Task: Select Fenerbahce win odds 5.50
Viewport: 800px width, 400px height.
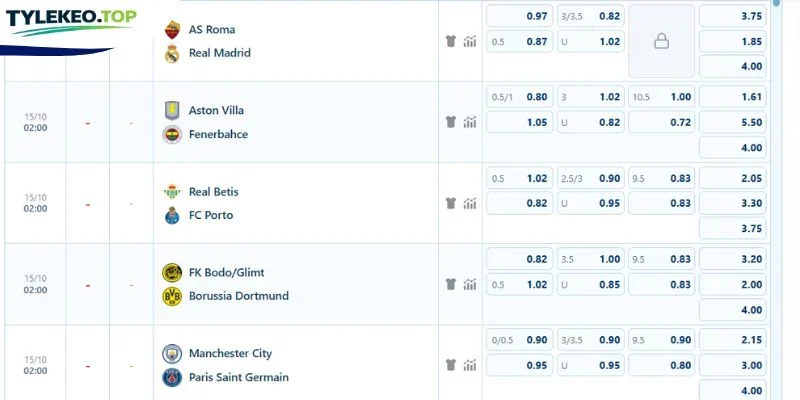Action: (x=732, y=122)
